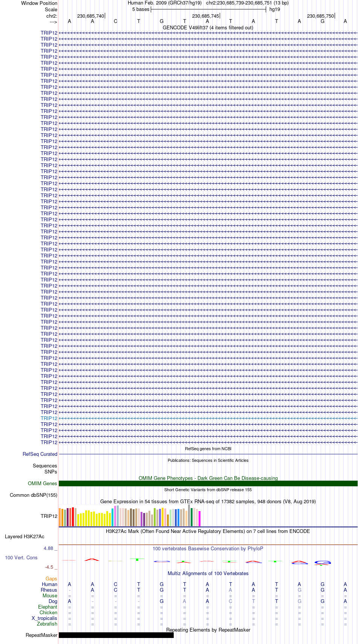
Task: Click position marker 230,685,750
Action: coord(321,16)
